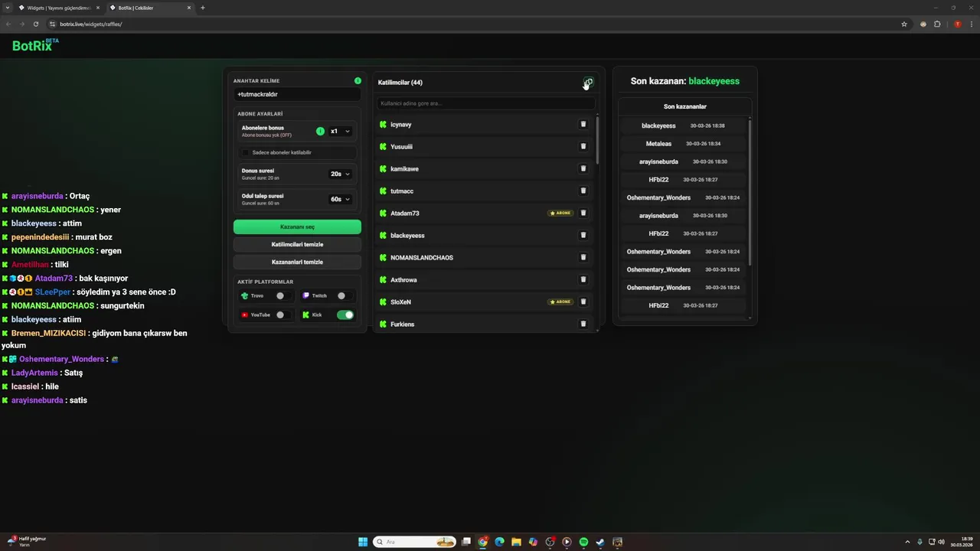Delete Atadam73 via the trash icon
The height and width of the screenshot is (551, 980).
coord(583,213)
